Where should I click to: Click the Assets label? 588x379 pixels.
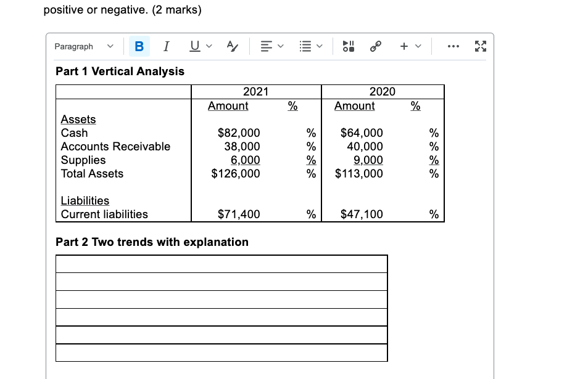[78, 120]
